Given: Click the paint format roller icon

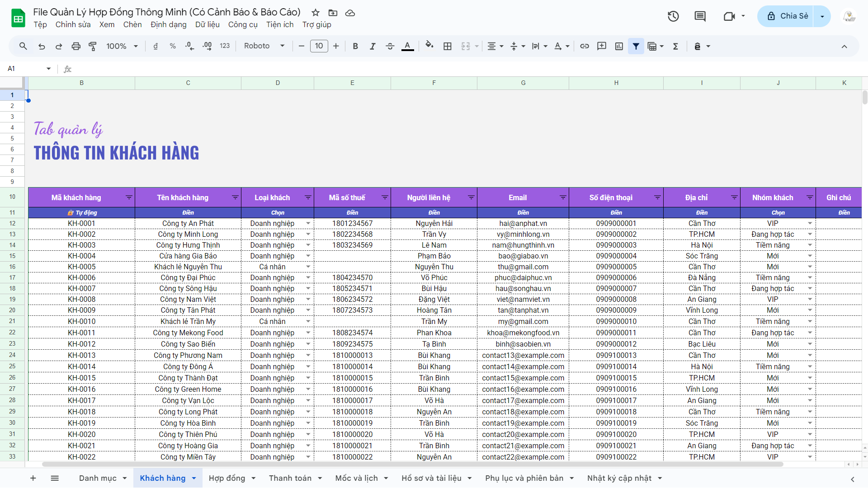Looking at the screenshot, I should tap(93, 46).
